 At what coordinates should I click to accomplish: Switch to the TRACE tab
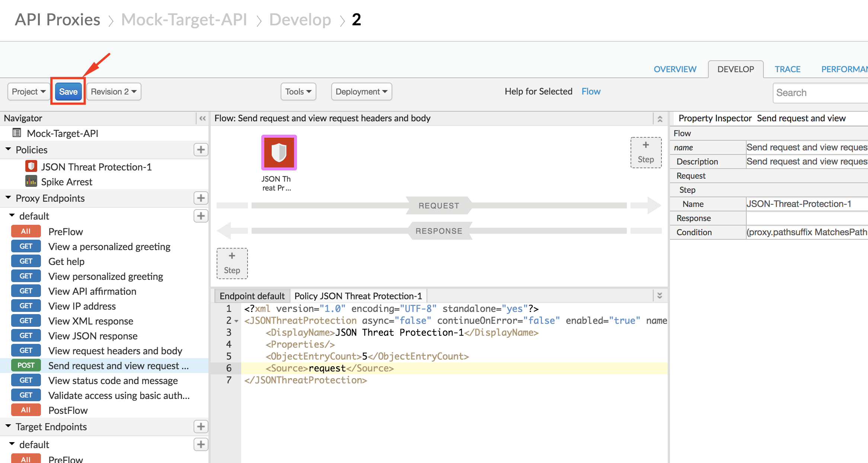787,69
